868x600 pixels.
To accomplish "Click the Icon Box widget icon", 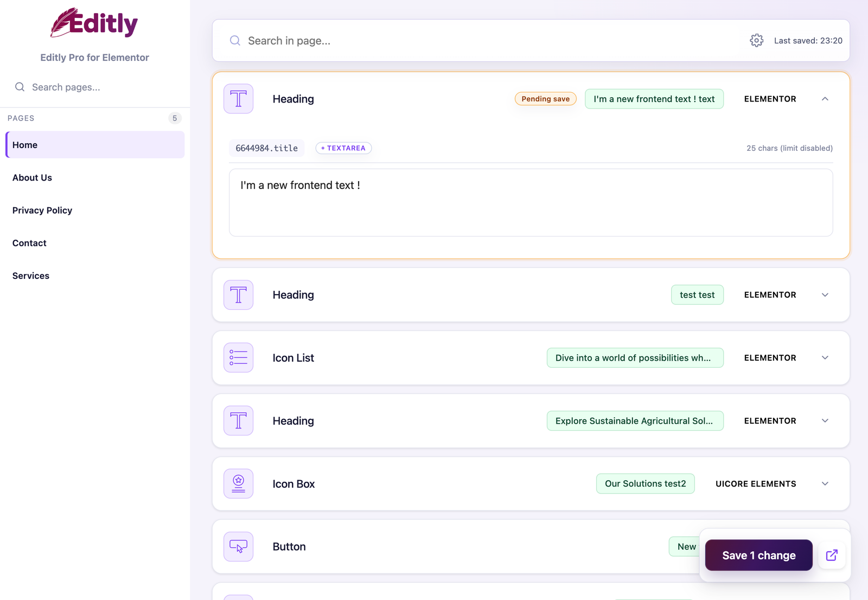I will point(239,483).
